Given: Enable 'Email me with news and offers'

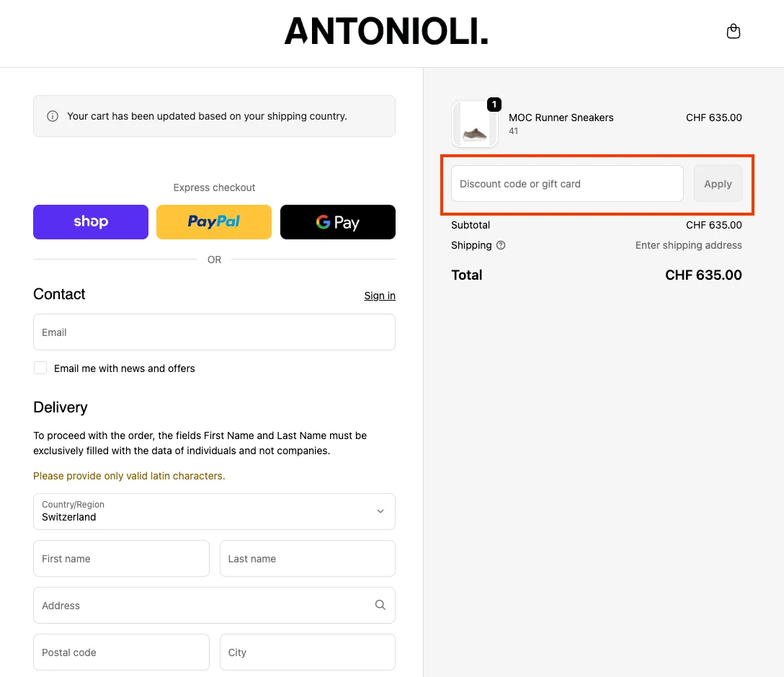Looking at the screenshot, I should pos(40,368).
